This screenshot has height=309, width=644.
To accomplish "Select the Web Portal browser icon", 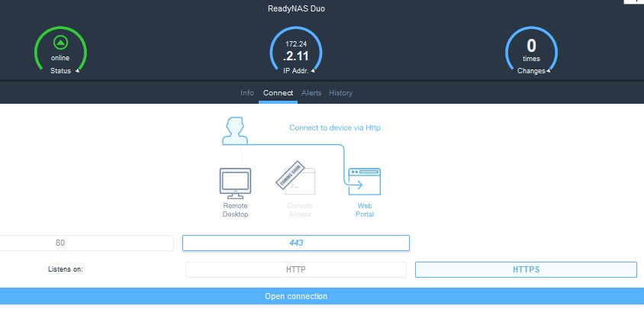I will point(364,182).
